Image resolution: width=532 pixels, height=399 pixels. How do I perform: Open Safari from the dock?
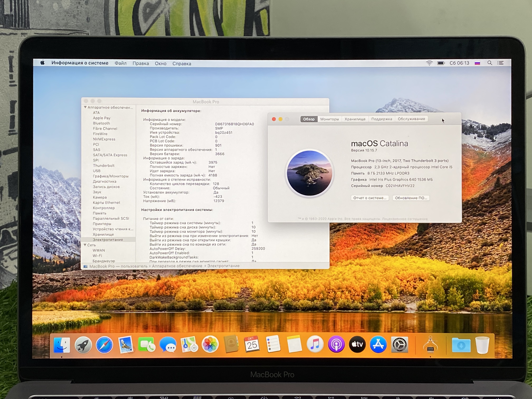[104, 345]
